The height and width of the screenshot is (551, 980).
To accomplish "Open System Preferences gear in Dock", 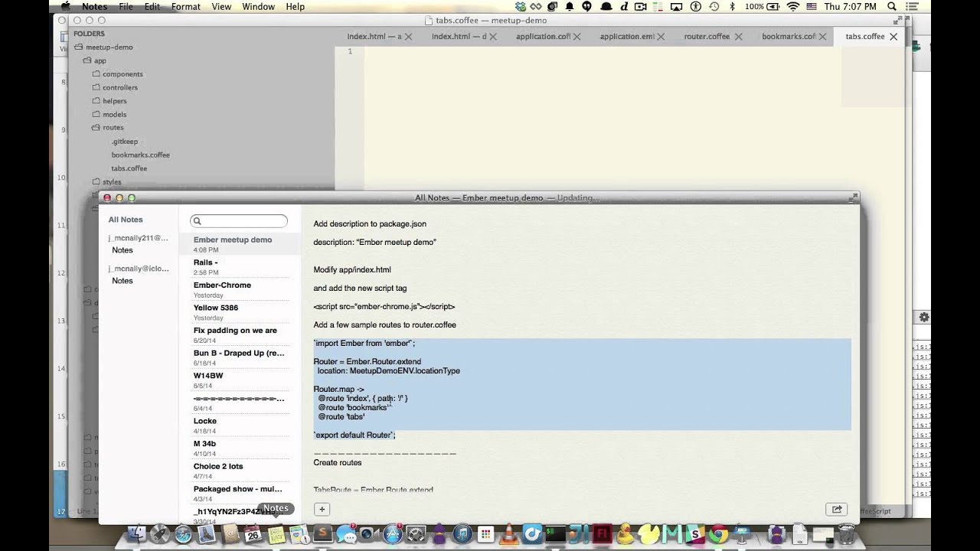I will (x=416, y=533).
